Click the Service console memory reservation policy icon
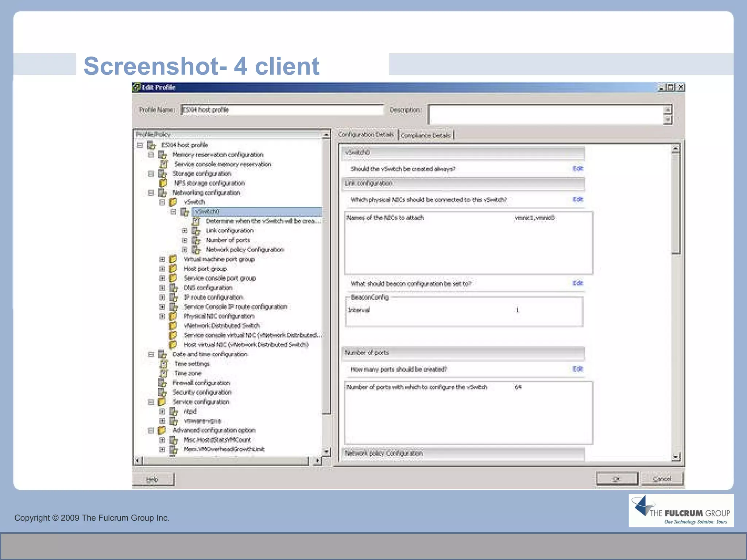Viewport: 747px width, 560px height. (164, 164)
